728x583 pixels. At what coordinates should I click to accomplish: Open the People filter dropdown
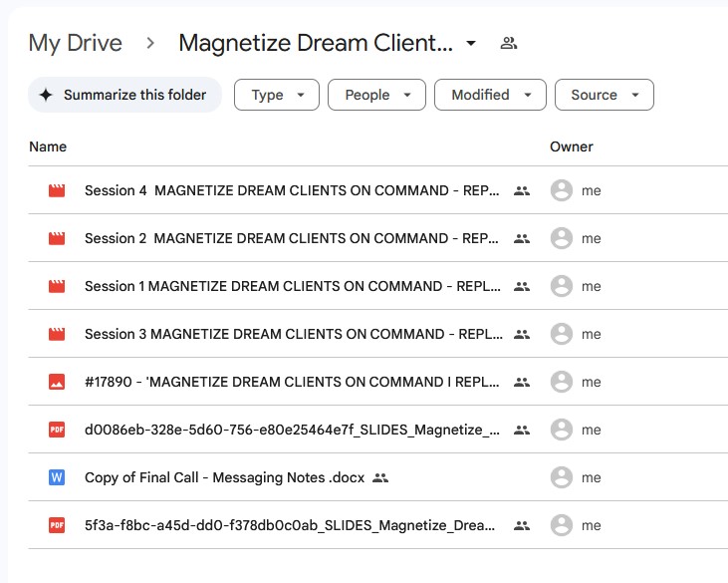(376, 95)
